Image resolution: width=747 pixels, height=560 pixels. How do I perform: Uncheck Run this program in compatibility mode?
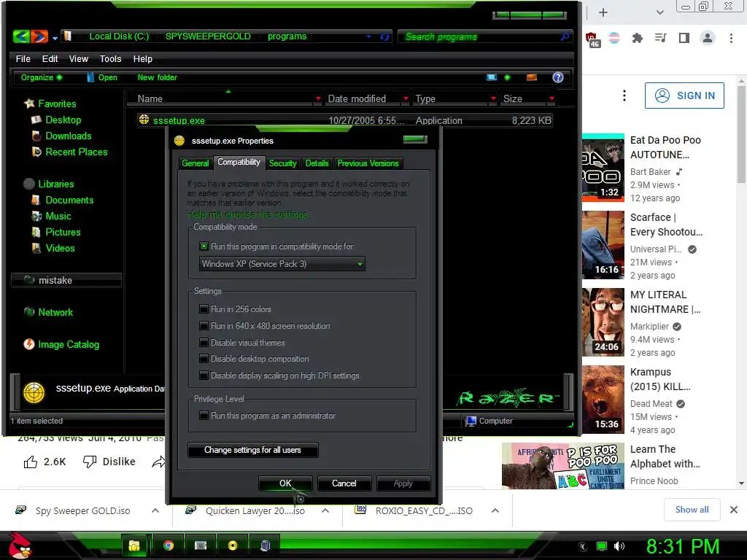tap(204, 246)
